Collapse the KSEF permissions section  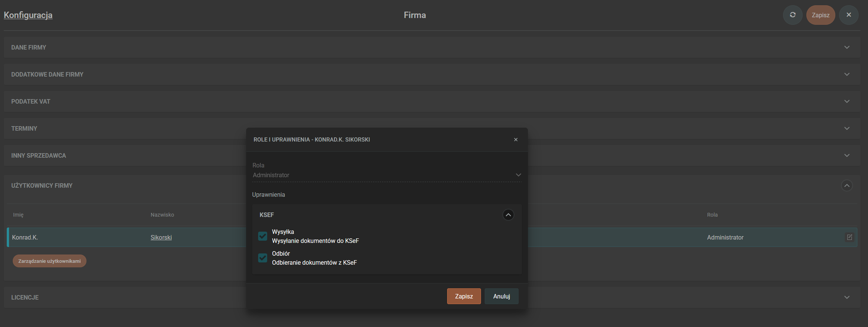tap(508, 215)
